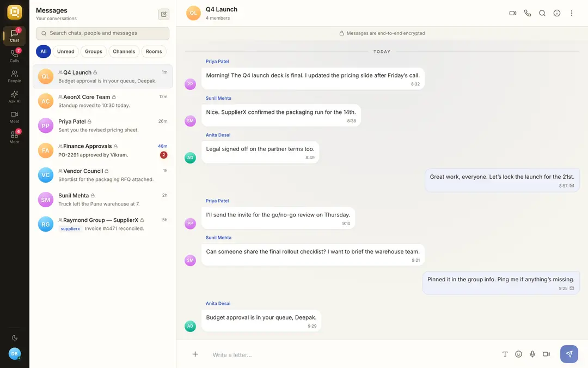This screenshot has height=368, width=588.
Task: Open Q4 Launch group info
Action: (x=557, y=13)
